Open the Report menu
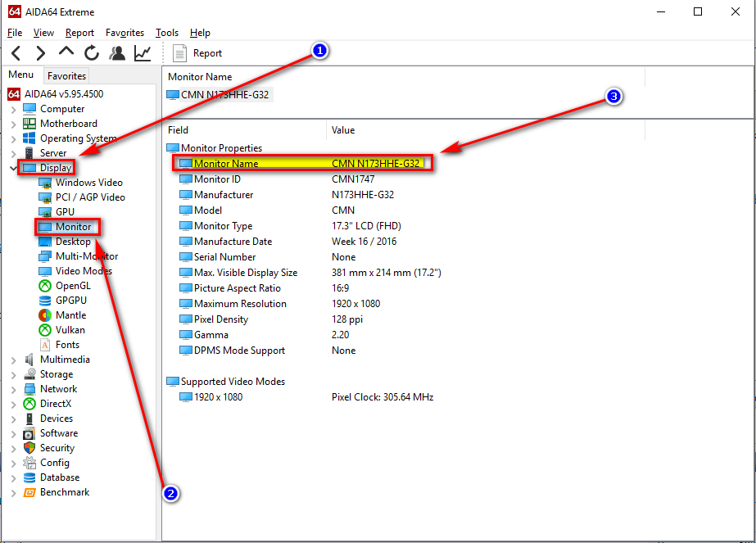This screenshot has width=756, height=543. coord(79,33)
